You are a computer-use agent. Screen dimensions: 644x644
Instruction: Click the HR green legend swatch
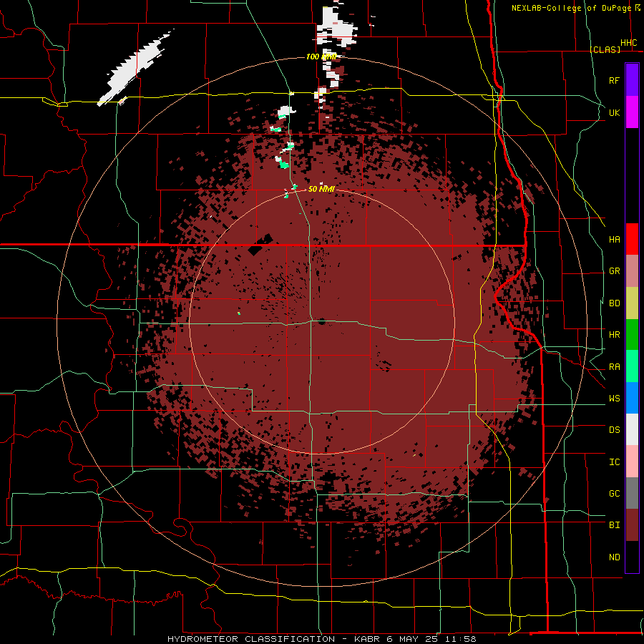(x=632, y=335)
